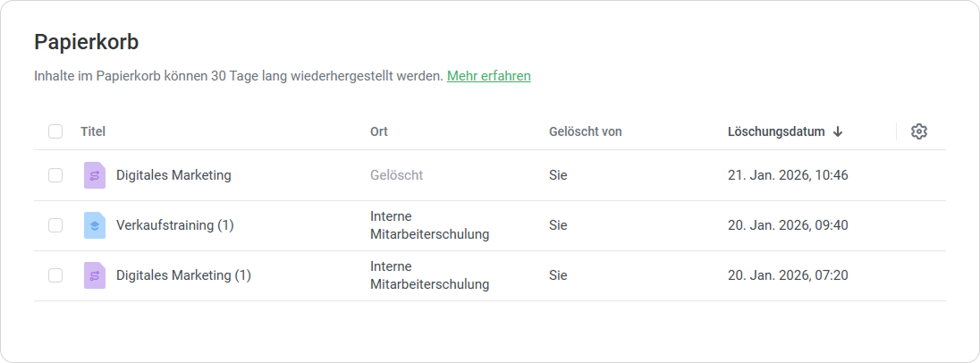Open the Digitales Marketing title
The image size is (980, 363).
[x=173, y=175]
